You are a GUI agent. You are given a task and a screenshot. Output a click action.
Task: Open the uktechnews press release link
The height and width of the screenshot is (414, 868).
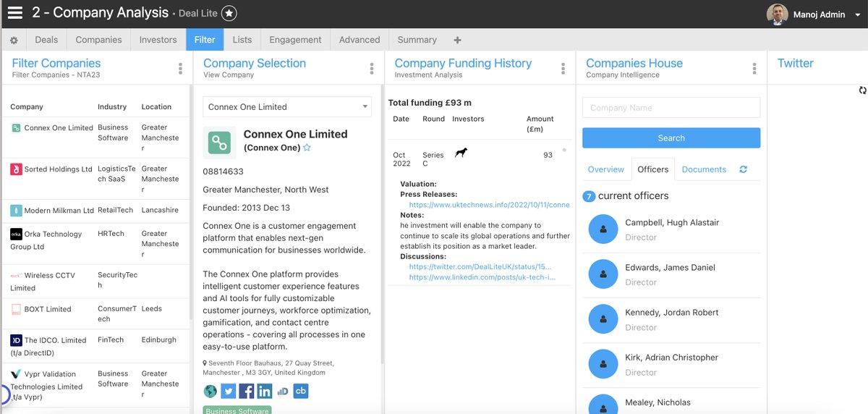click(489, 205)
